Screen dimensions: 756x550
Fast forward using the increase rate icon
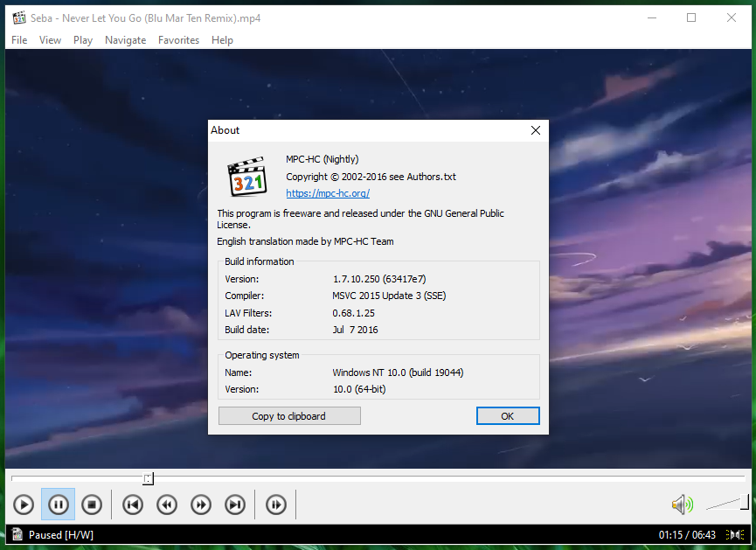click(201, 505)
